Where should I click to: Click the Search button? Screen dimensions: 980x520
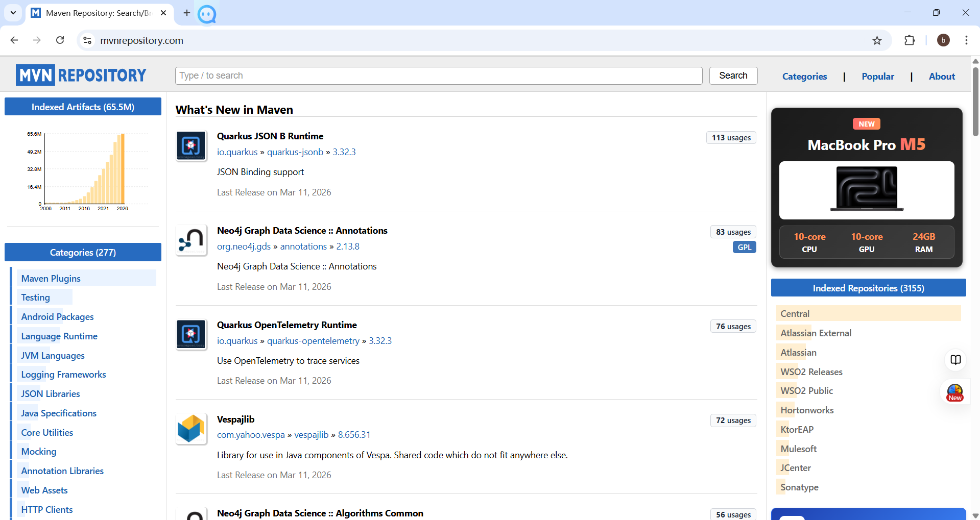733,76
